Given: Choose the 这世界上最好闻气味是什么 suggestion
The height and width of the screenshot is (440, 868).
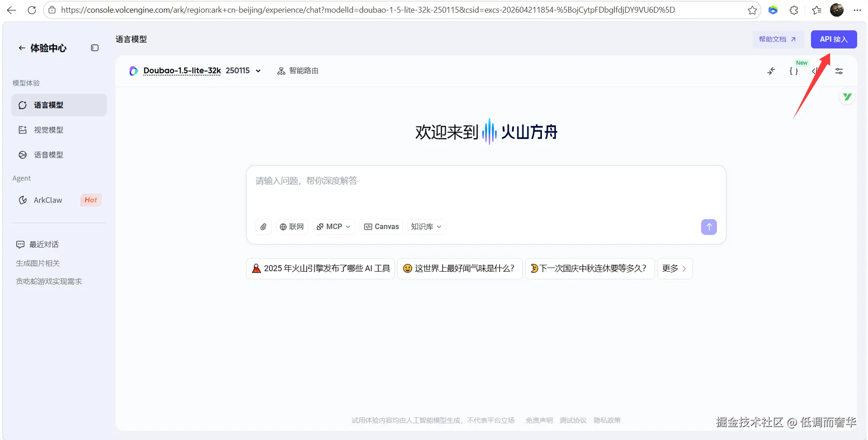Looking at the screenshot, I should coord(460,268).
